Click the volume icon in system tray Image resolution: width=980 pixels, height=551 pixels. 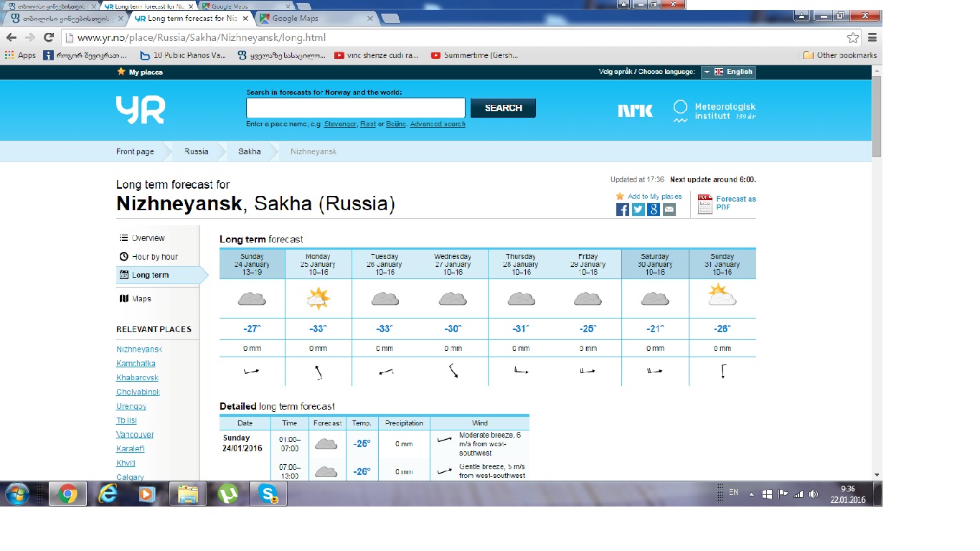pos(813,494)
